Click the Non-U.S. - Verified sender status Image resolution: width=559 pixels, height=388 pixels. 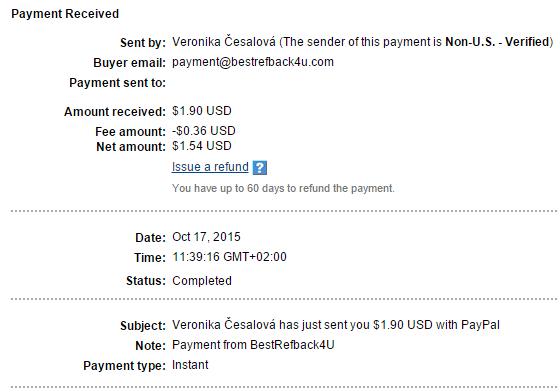pyautogui.click(x=497, y=42)
